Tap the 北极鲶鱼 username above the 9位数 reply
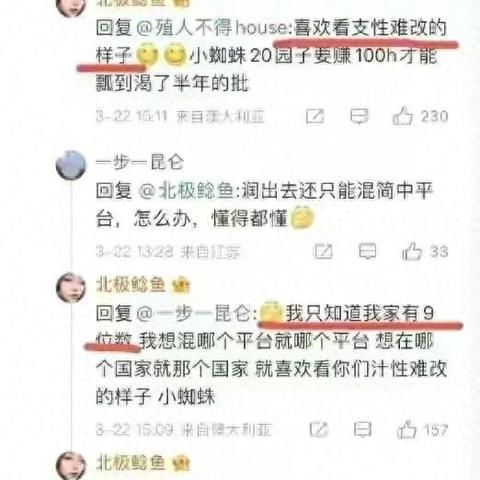The image size is (480, 480). tap(131, 285)
